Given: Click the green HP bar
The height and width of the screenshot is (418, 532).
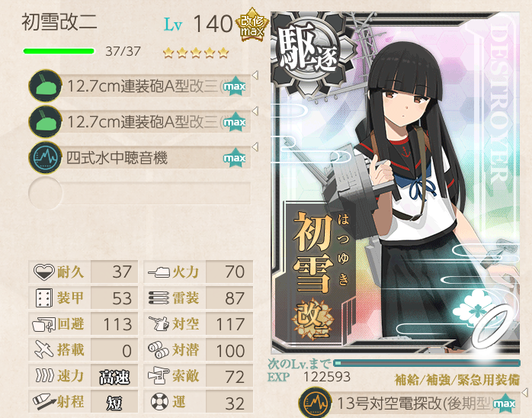Looking at the screenshot, I should (59, 51).
